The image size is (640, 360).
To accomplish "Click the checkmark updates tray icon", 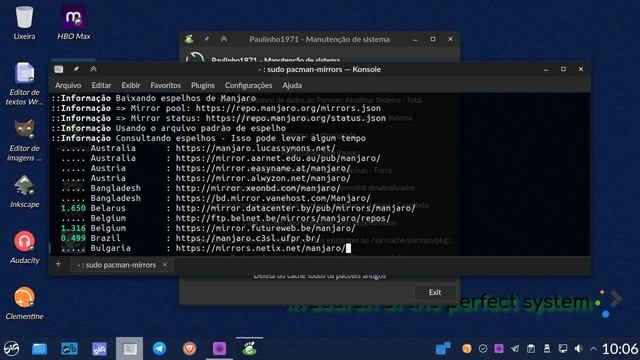I will pos(483,349).
